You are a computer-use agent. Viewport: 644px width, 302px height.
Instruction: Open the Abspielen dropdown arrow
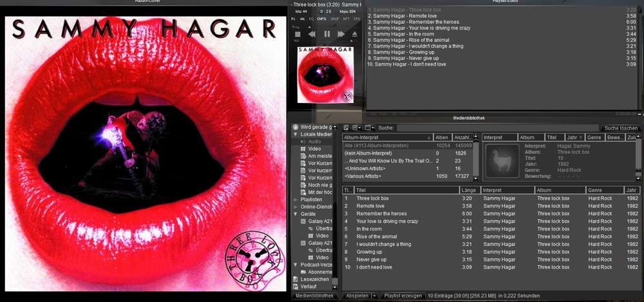coord(374,296)
